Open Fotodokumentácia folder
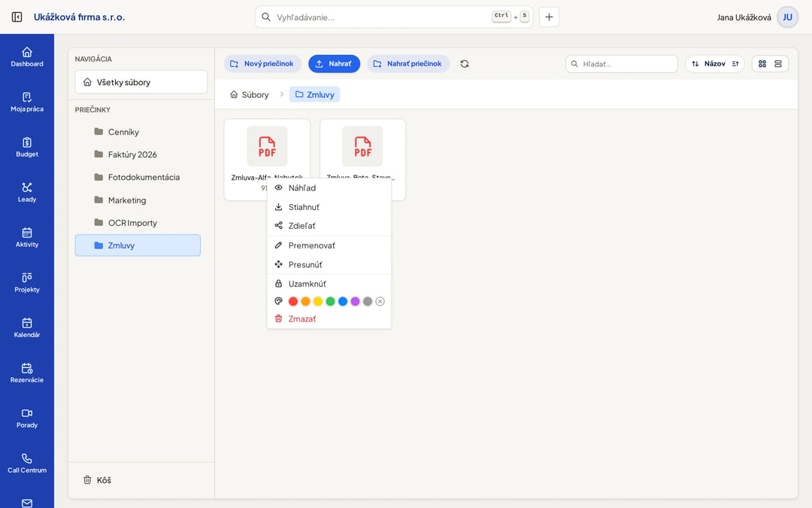This screenshot has width=812, height=508. 138,178
